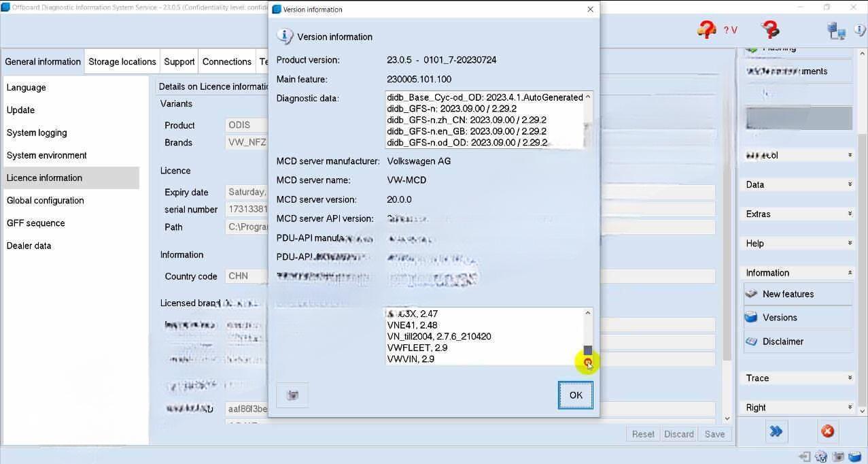
Task: Click the Diagnostic data list scroll-up arrow
Action: click(x=588, y=97)
